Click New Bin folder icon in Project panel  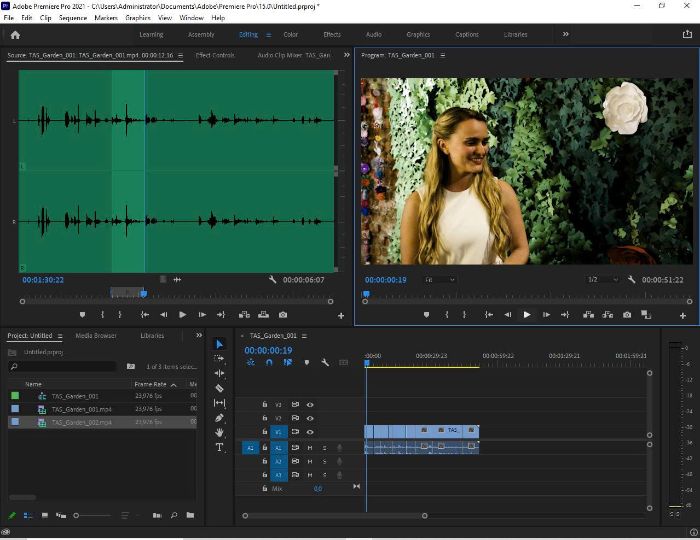click(x=190, y=515)
